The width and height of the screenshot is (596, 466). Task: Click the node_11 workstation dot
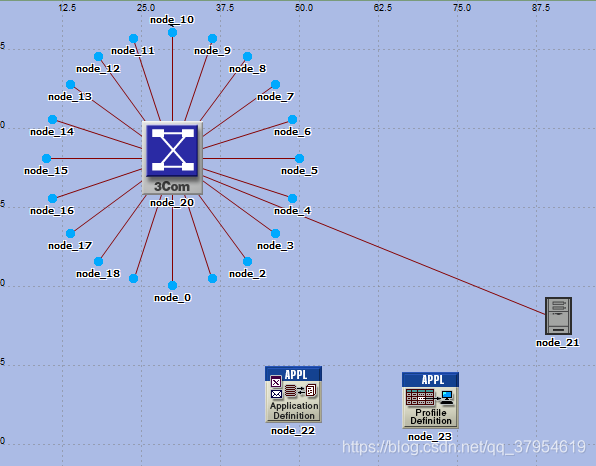[133, 38]
